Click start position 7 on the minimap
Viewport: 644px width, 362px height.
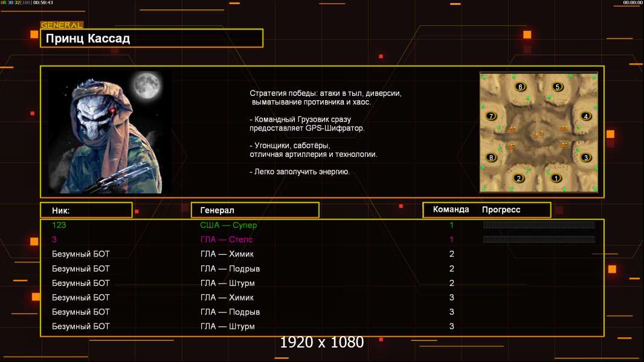click(x=491, y=116)
